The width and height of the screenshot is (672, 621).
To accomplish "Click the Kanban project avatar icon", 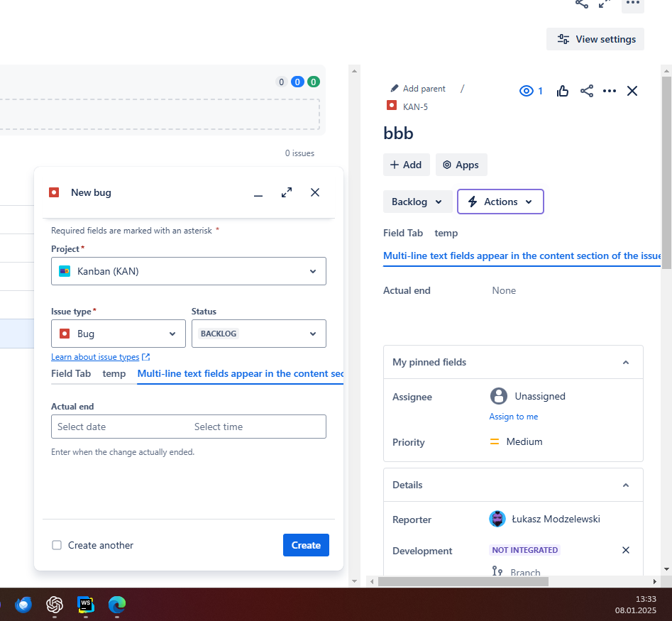I will [x=65, y=271].
